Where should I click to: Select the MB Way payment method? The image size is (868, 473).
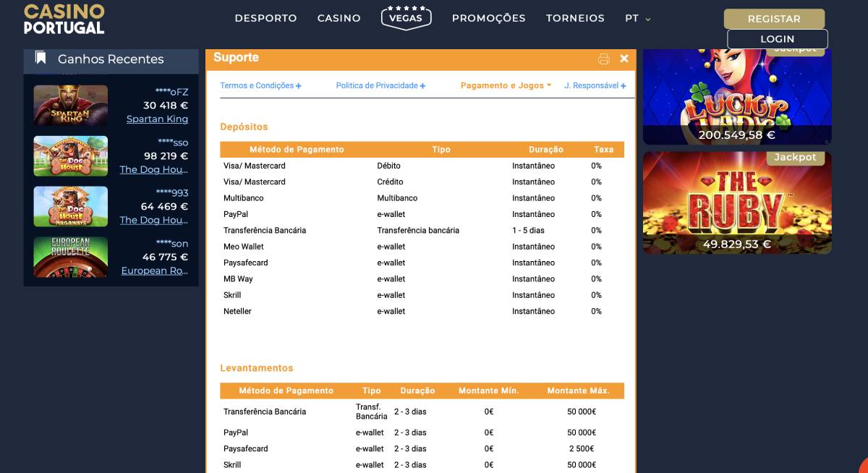(x=238, y=278)
